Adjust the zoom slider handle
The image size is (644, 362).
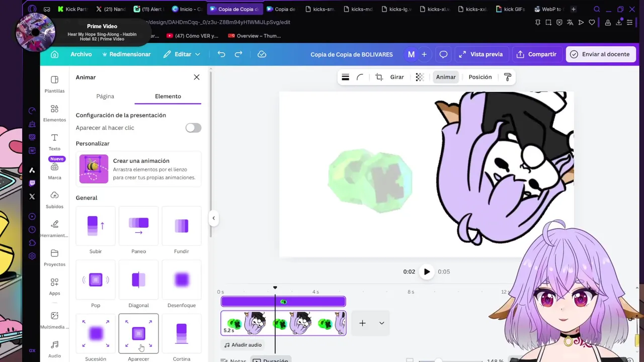(438, 360)
